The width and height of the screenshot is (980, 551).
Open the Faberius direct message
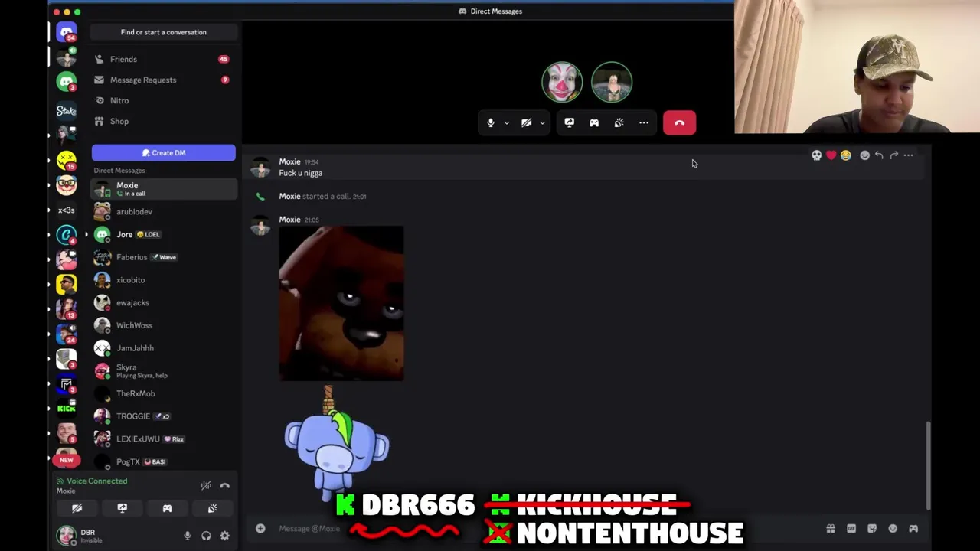[163, 257]
